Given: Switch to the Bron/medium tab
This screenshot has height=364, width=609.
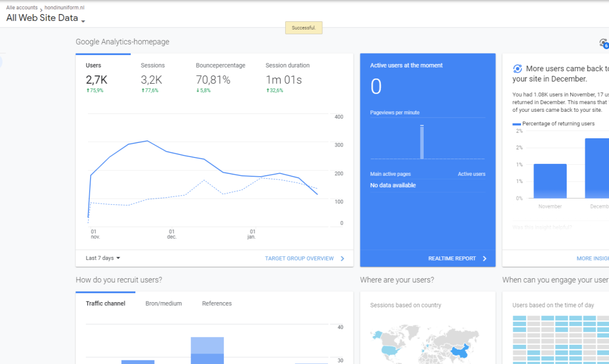Looking at the screenshot, I should point(163,304).
